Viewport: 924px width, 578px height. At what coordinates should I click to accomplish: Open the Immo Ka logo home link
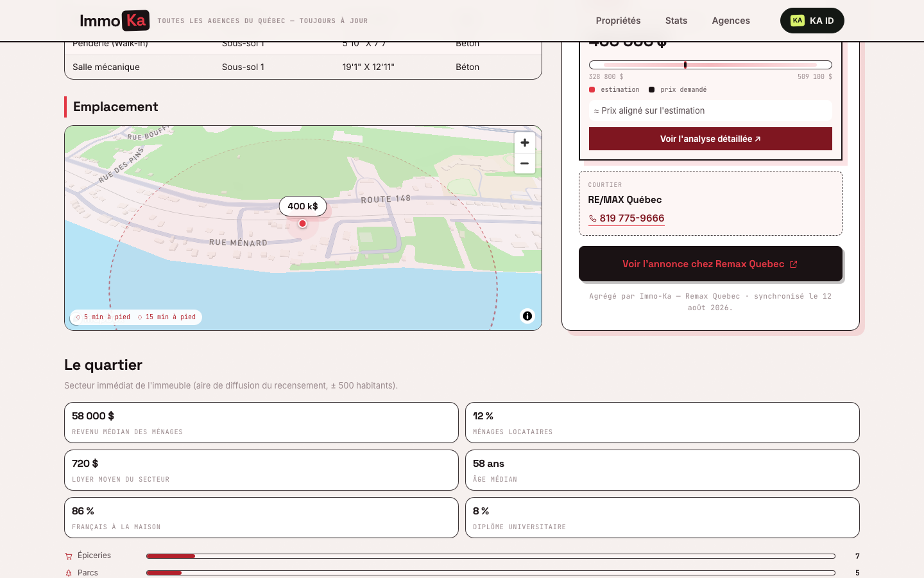[x=115, y=21]
